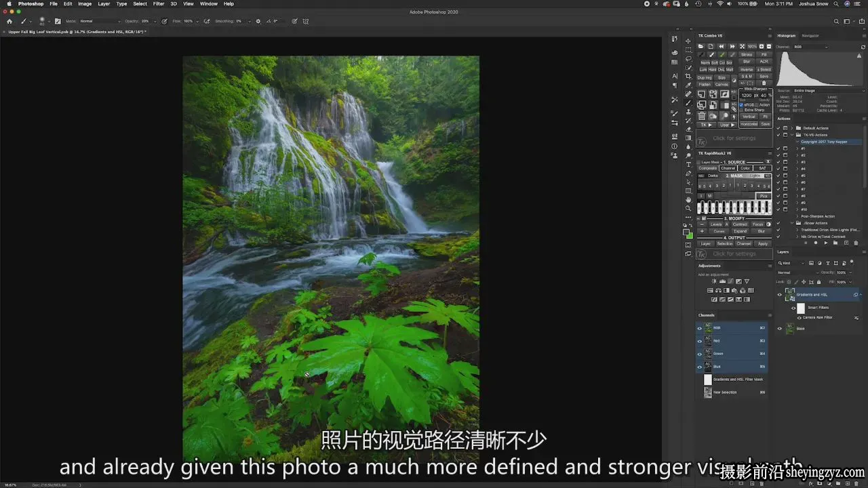This screenshot has height=488, width=868.
Task: Select the Hand tool
Action: click(x=688, y=199)
